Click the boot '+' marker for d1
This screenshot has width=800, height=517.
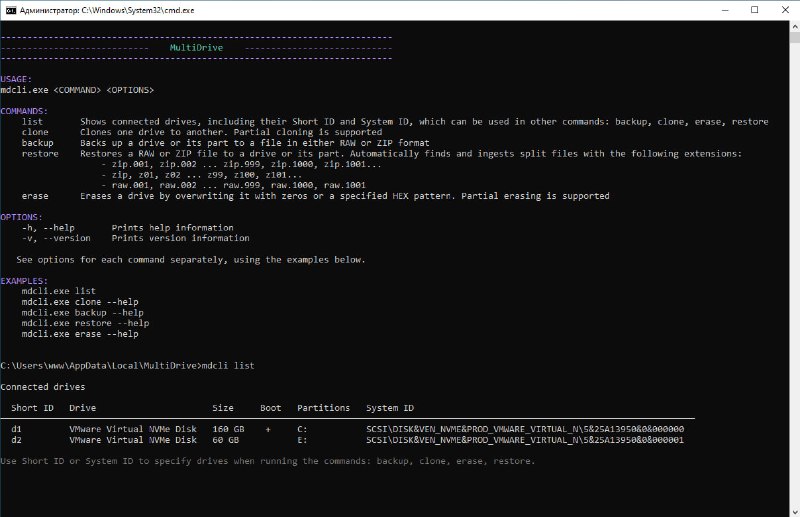tap(268, 429)
